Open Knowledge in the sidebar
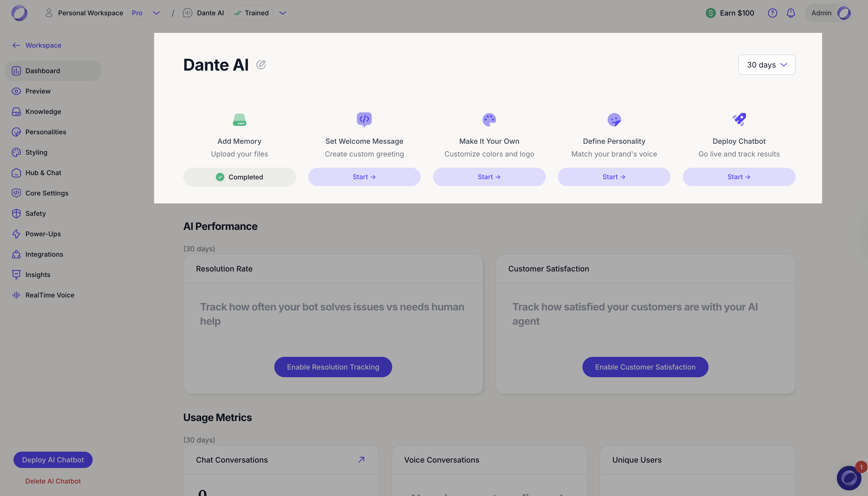 (x=43, y=111)
